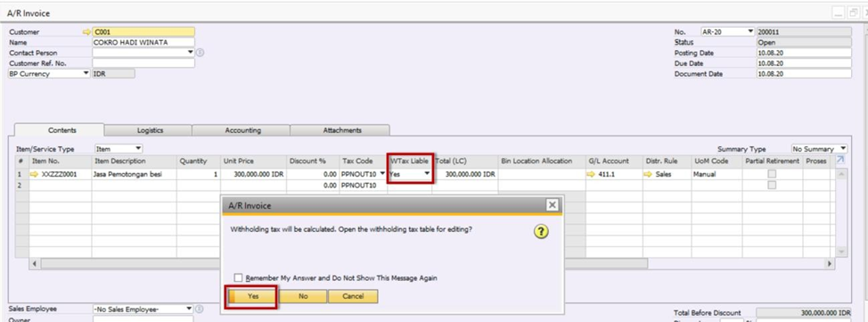Click Cancel in the withholding tax dialog
The image size is (868, 322).
click(x=353, y=296)
